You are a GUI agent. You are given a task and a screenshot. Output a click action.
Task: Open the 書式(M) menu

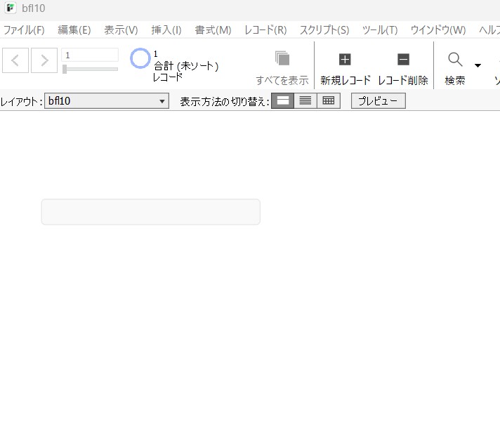pyautogui.click(x=213, y=30)
